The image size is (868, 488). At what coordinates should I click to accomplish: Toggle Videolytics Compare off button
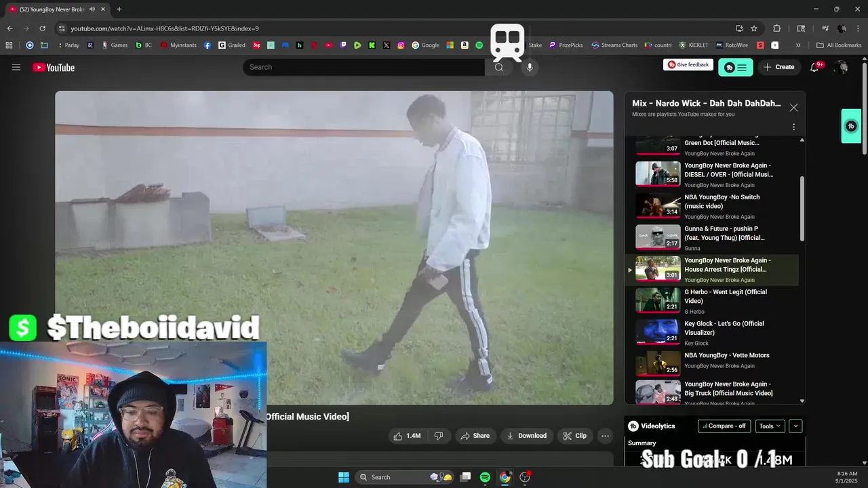point(724,426)
